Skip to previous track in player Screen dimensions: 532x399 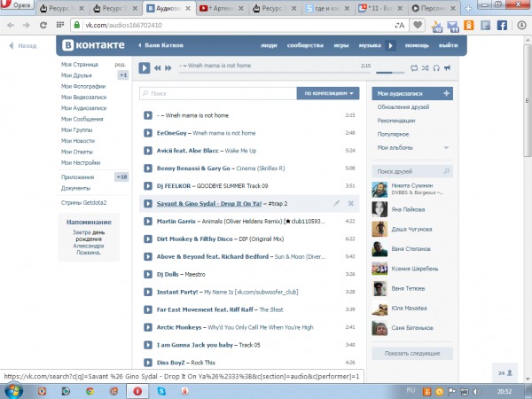(x=158, y=68)
